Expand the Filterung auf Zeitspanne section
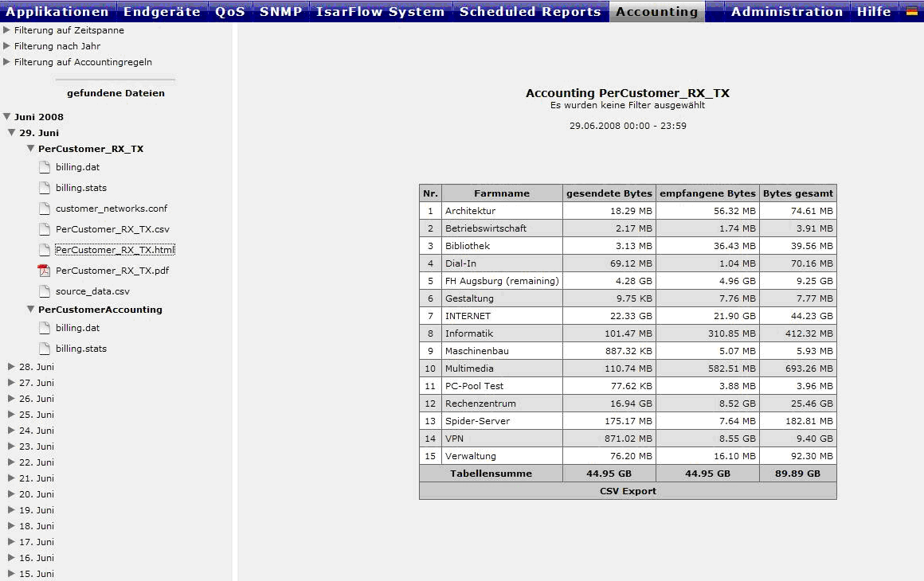 [7, 30]
